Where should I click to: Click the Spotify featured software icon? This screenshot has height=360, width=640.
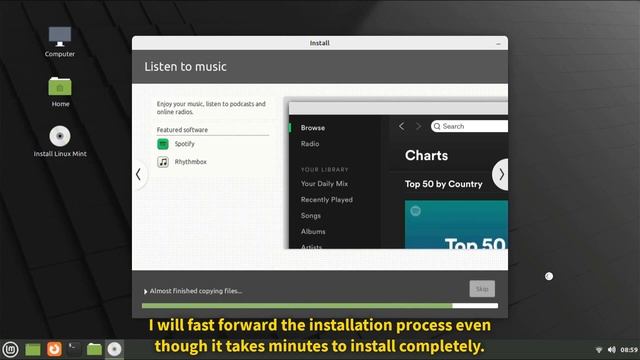pyautogui.click(x=163, y=144)
